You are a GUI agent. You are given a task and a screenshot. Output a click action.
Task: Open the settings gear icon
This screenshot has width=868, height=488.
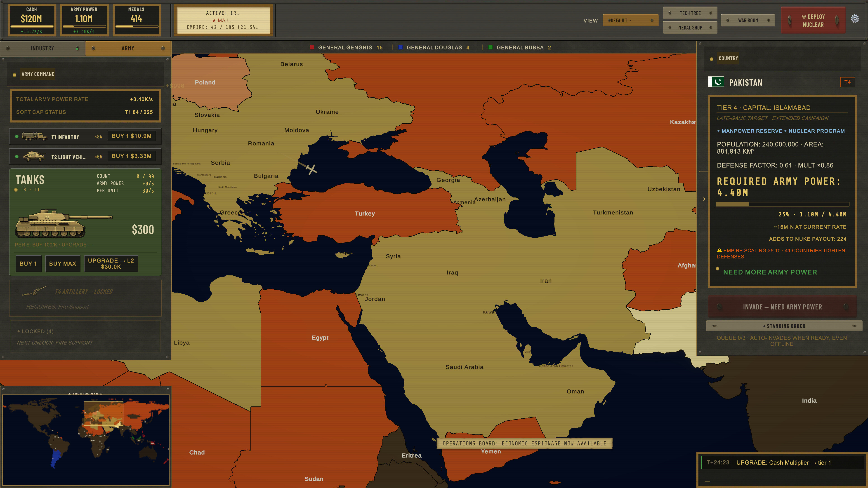pyautogui.click(x=854, y=19)
